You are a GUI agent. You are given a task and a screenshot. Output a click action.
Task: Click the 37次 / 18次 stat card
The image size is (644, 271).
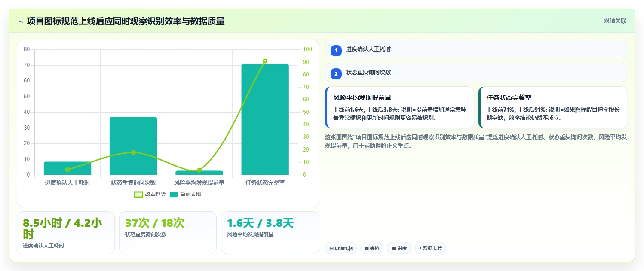point(168,233)
